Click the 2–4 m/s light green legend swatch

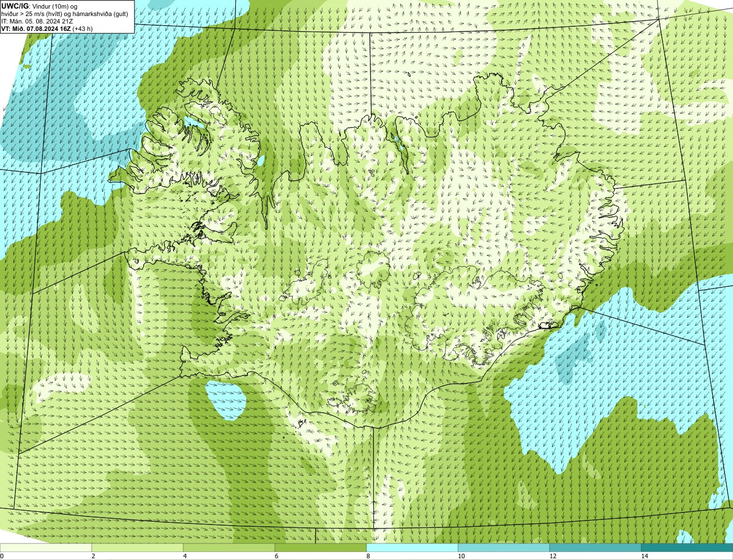pyautogui.click(x=137, y=547)
